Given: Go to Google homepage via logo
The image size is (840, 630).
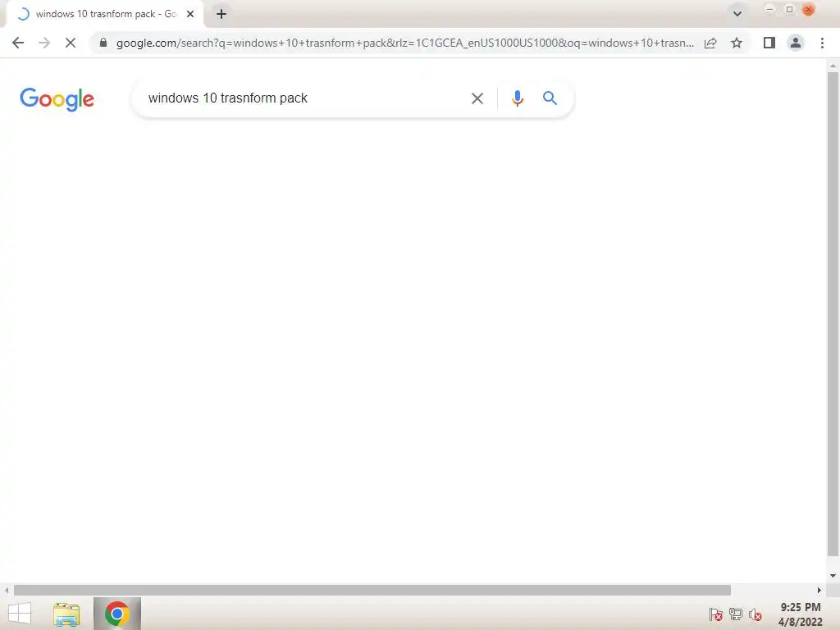Looking at the screenshot, I should tap(57, 99).
